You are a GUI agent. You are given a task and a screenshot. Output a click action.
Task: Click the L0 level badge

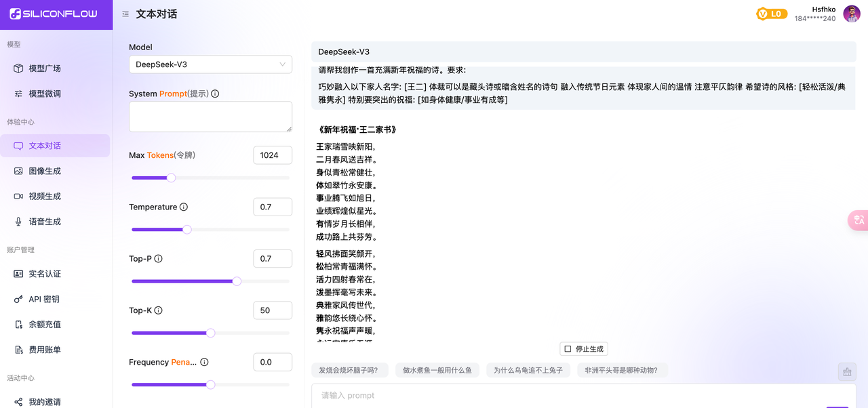[772, 14]
